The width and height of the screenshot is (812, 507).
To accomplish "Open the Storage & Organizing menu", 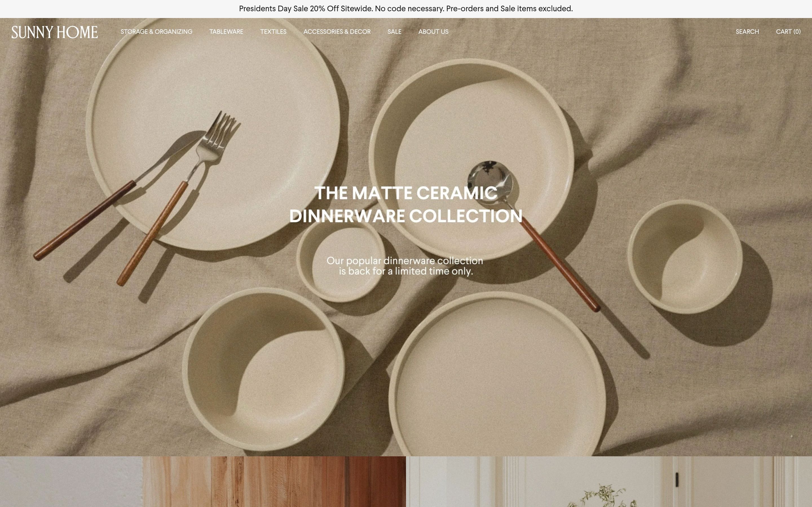I will coord(156,32).
